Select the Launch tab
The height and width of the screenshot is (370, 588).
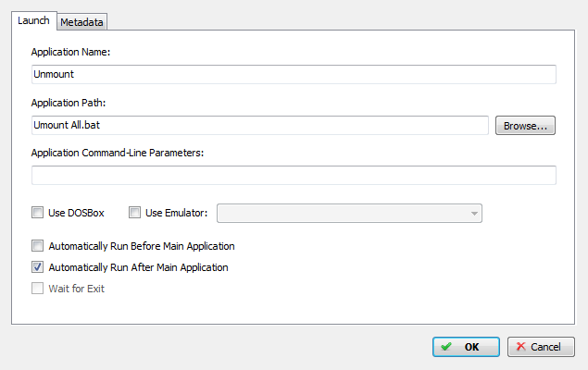click(33, 20)
